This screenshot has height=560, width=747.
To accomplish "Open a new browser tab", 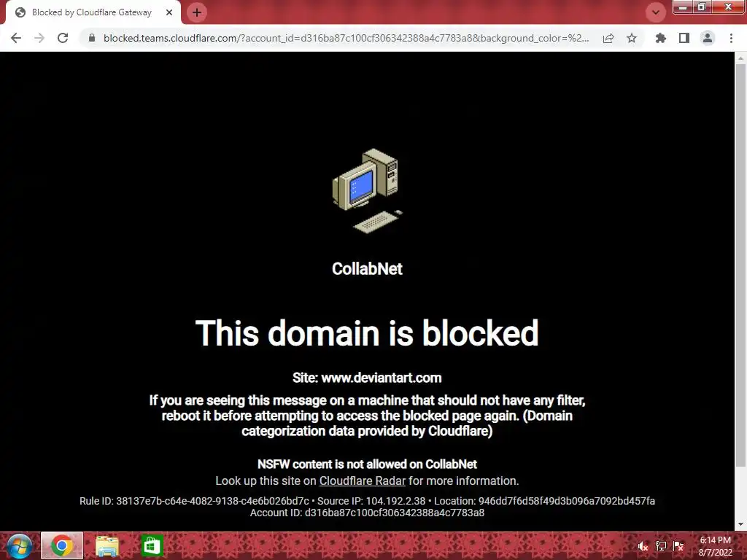I will click(197, 12).
